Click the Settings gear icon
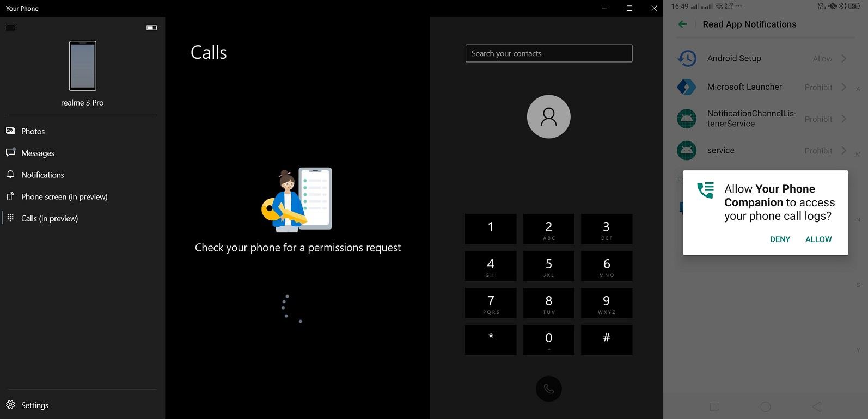This screenshot has height=419, width=868. point(10,405)
